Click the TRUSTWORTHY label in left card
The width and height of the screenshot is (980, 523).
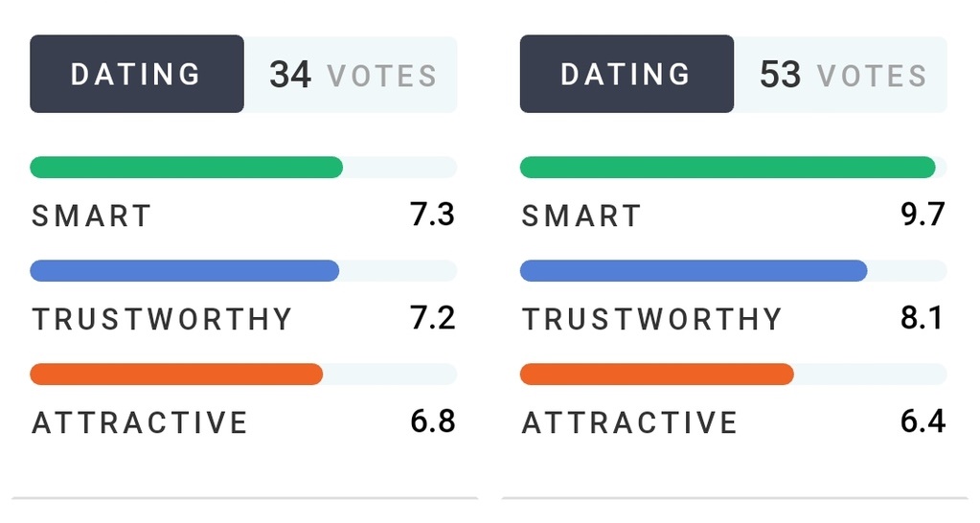click(x=162, y=319)
